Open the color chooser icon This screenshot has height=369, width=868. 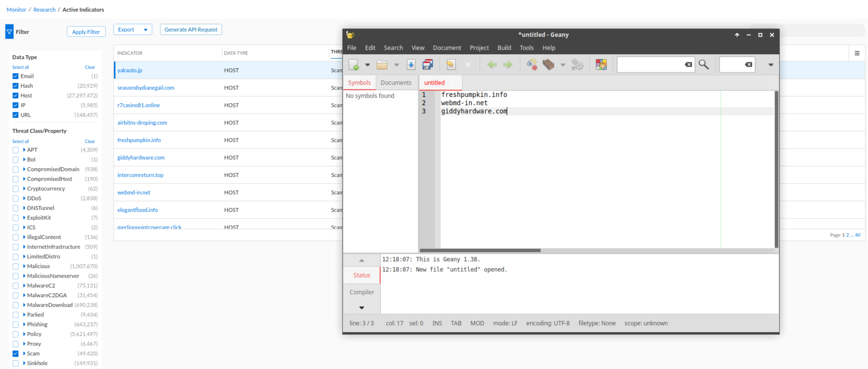[601, 64]
